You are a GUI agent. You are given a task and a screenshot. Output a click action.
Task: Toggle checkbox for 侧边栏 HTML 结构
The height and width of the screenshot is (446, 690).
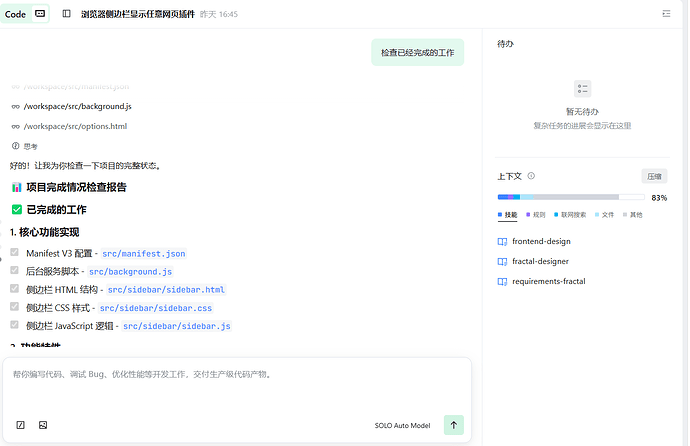click(x=15, y=289)
